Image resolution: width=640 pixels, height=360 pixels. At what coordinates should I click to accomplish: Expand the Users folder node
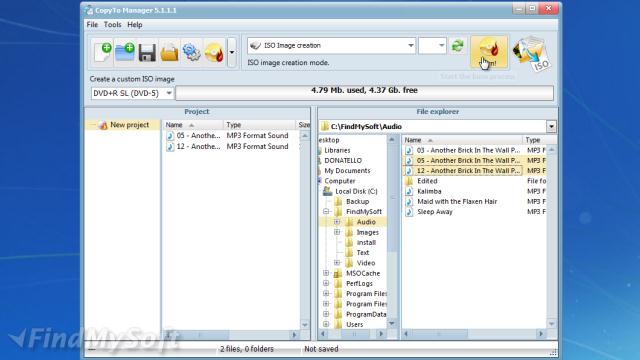[x=326, y=324]
